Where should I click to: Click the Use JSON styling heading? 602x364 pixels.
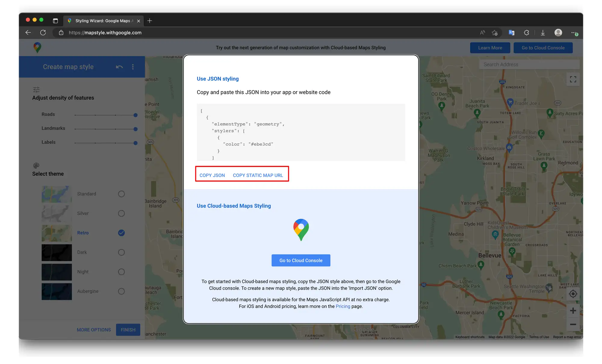click(x=218, y=79)
